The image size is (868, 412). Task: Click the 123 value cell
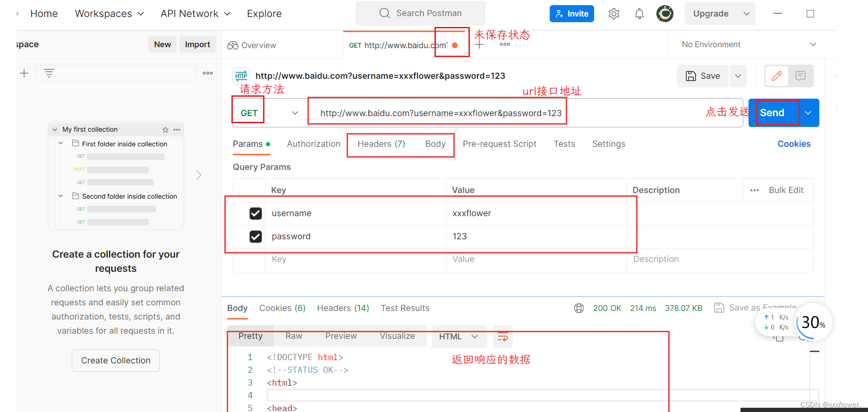[x=536, y=236]
